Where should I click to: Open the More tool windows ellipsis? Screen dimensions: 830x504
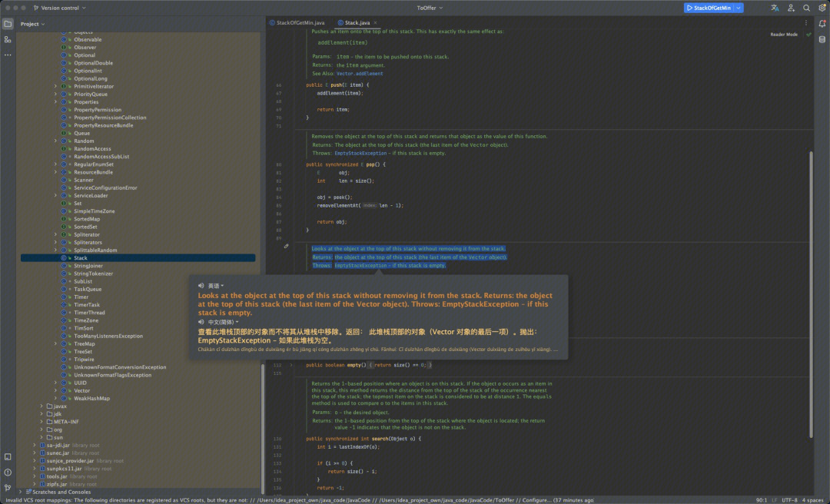point(8,55)
